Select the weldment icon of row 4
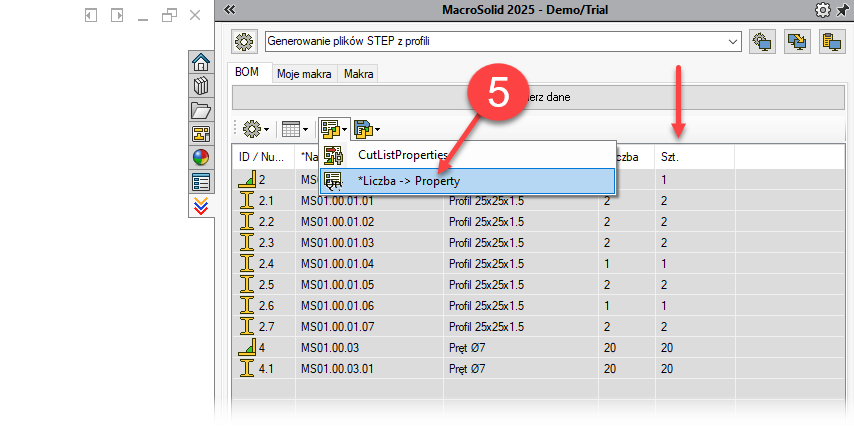The width and height of the screenshot is (854, 426). coord(247,348)
